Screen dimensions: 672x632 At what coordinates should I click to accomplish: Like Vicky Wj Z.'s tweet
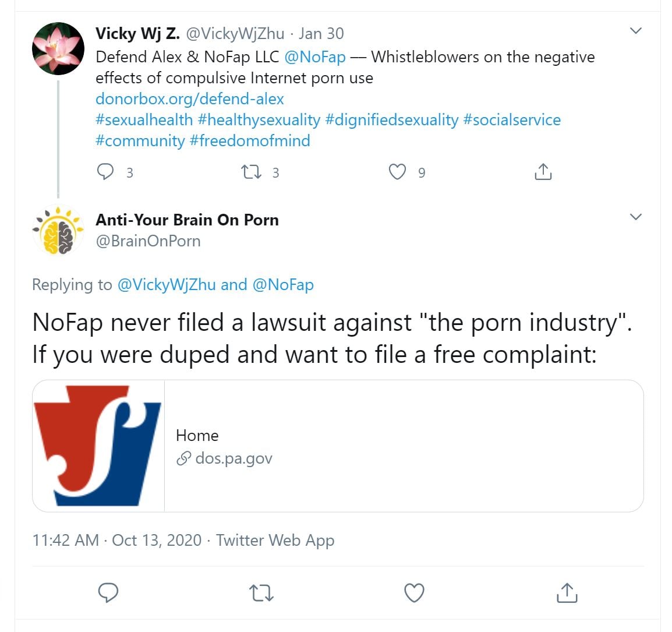(397, 172)
